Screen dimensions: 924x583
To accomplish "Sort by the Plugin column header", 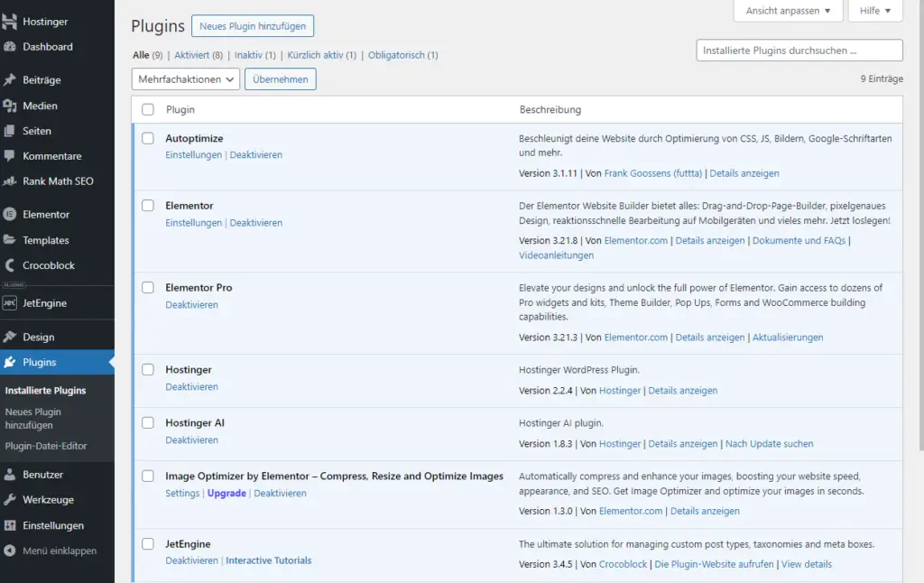I will 180,109.
